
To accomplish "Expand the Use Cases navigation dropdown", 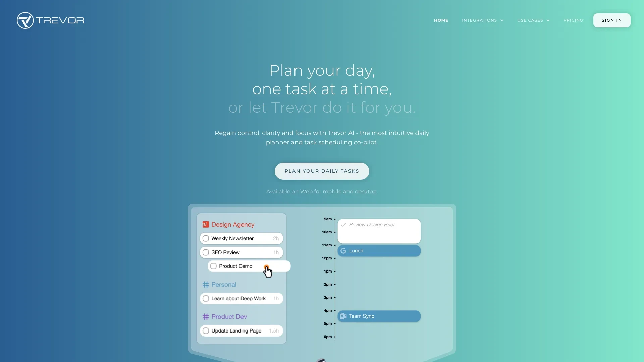I will coord(533,20).
